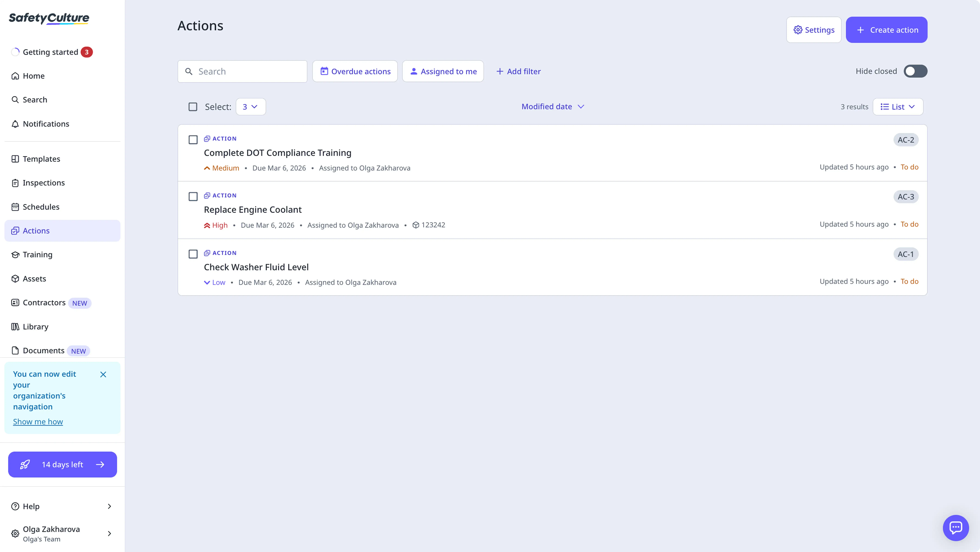
Task: Switch to Assigned to me filter
Action: (x=442, y=71)
